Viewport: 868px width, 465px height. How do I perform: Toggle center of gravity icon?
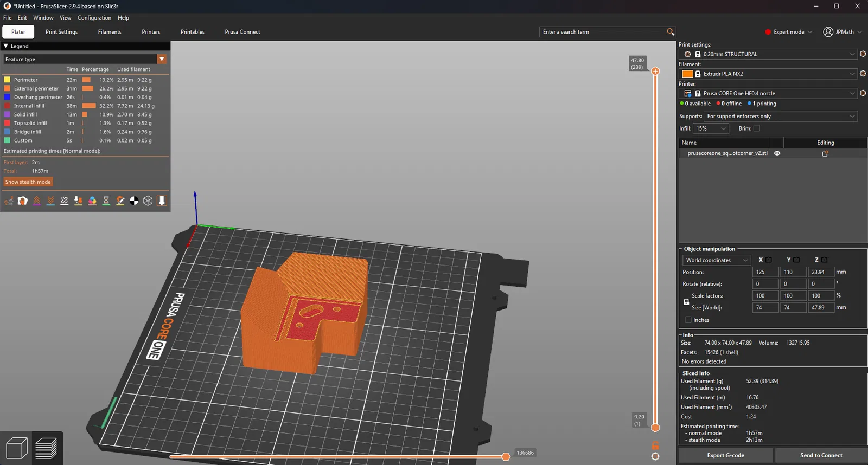pyautogui.click(x=134, y=201)
